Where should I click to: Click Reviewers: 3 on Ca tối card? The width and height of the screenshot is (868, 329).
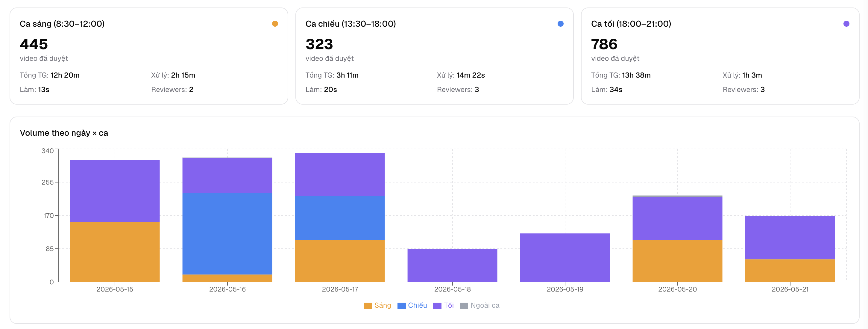coord(743,89)
